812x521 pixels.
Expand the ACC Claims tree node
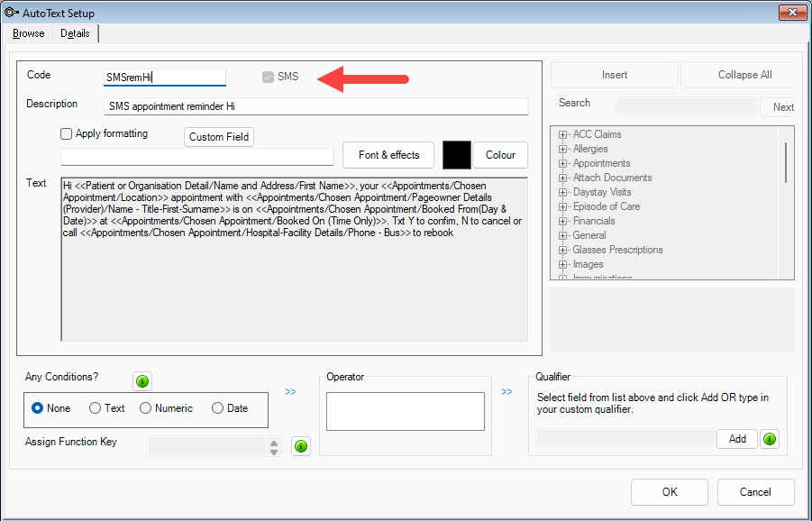pos(562,134)
